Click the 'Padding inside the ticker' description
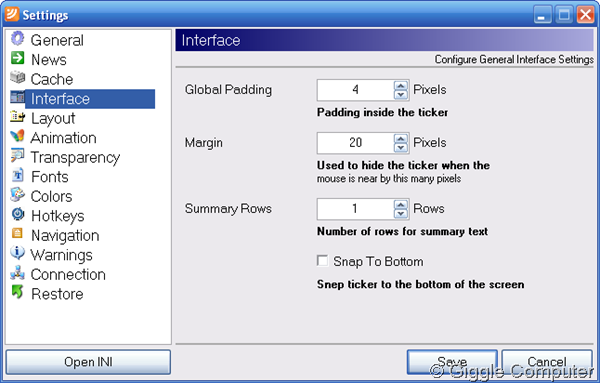This screenshot has height=383, width=600. [x=382, y=112]
